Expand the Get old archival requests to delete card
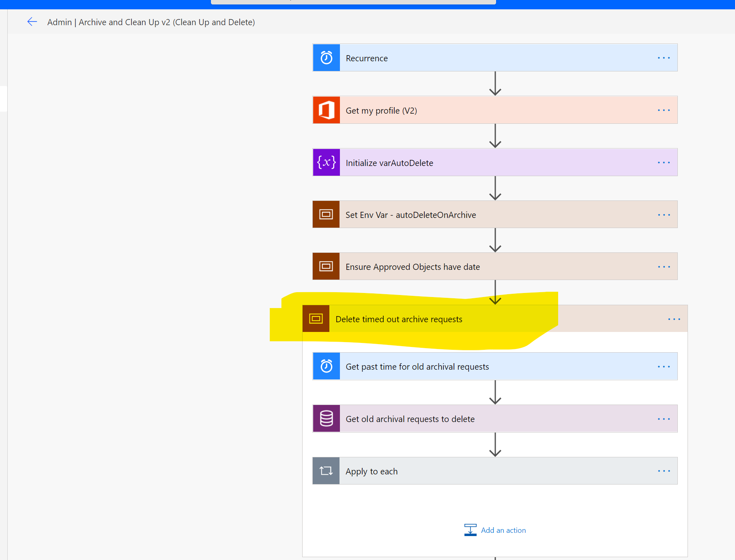735x560 pixels. [x=487, y=418]
